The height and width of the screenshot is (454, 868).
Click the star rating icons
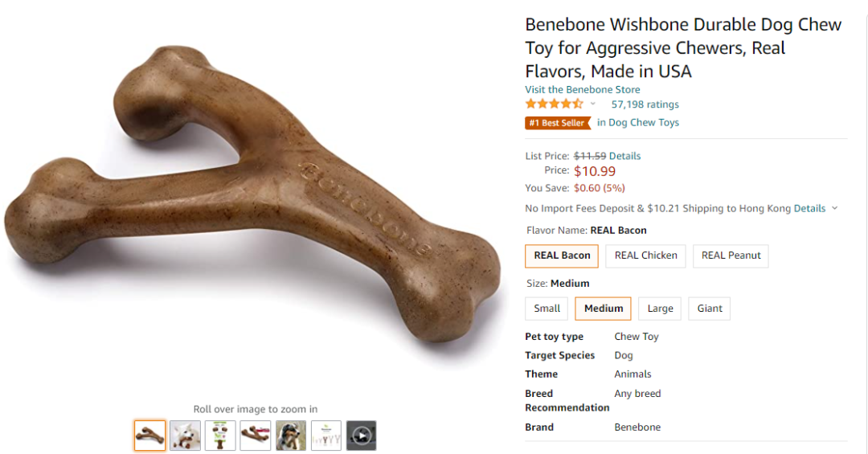pos(554,104)
